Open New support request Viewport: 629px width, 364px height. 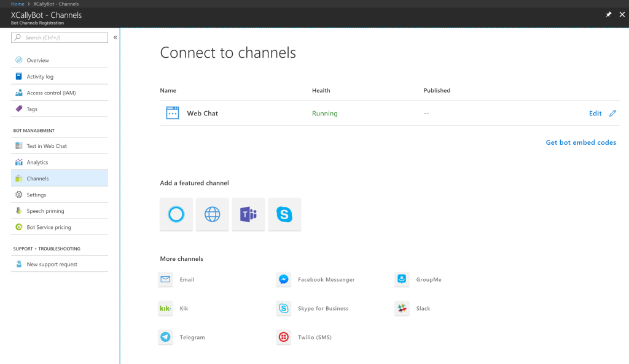[x=60, y=264]
